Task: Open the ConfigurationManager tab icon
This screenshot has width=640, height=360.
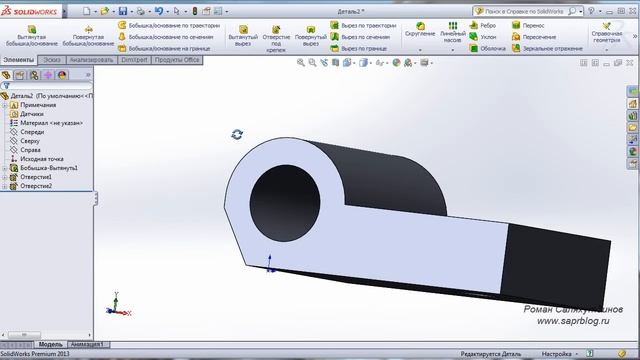Action: [34, 75]
